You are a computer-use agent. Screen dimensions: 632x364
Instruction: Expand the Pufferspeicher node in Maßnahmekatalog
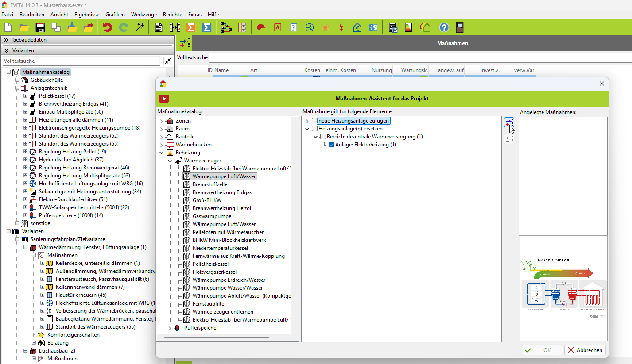click(x=170, y=328)
